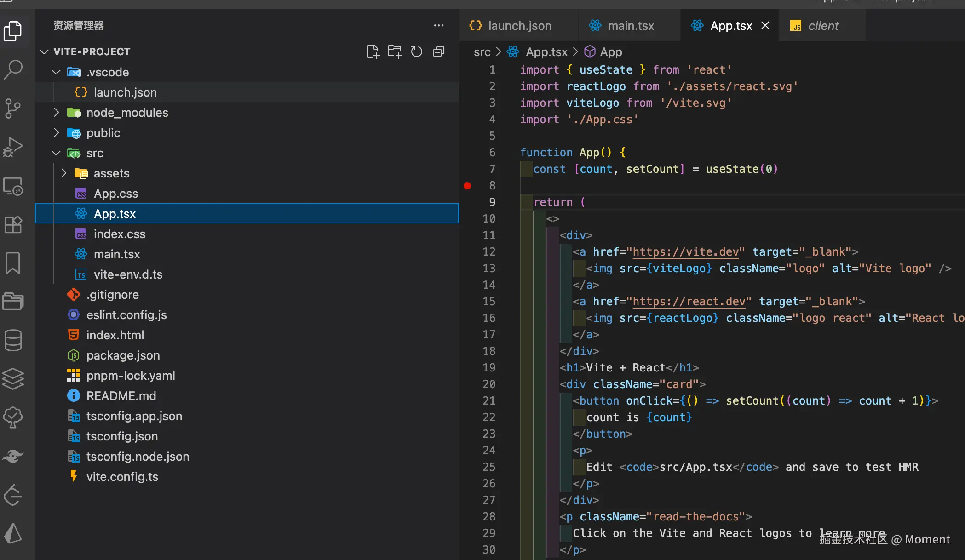Open package.json from the file tree

(x=123, y=355)
